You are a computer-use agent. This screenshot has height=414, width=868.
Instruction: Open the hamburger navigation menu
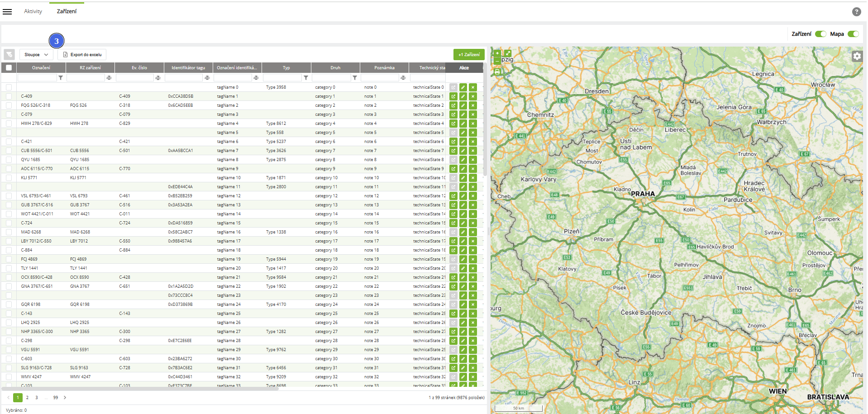coord(7,12)
